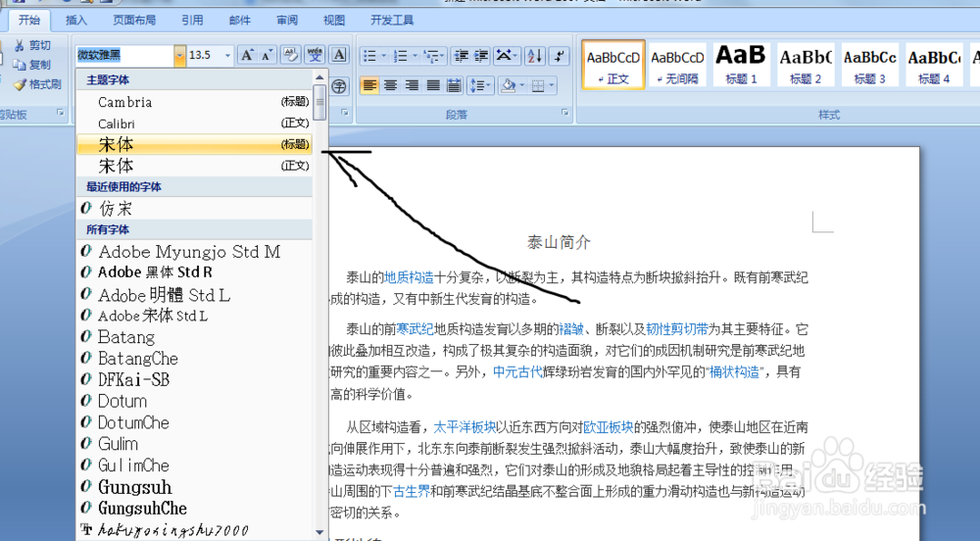Screen dimensions: 980x541
Task: Toggle Show/Hide paragraph marks
Action: tap(559, 56)
